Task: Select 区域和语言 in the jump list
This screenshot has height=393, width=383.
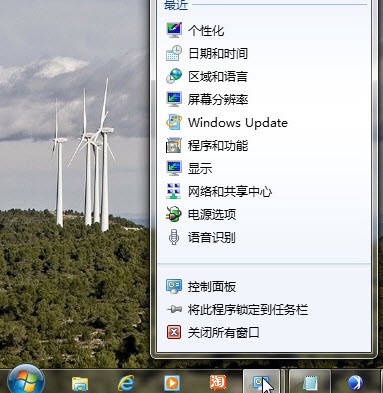Action: point(264,76)
